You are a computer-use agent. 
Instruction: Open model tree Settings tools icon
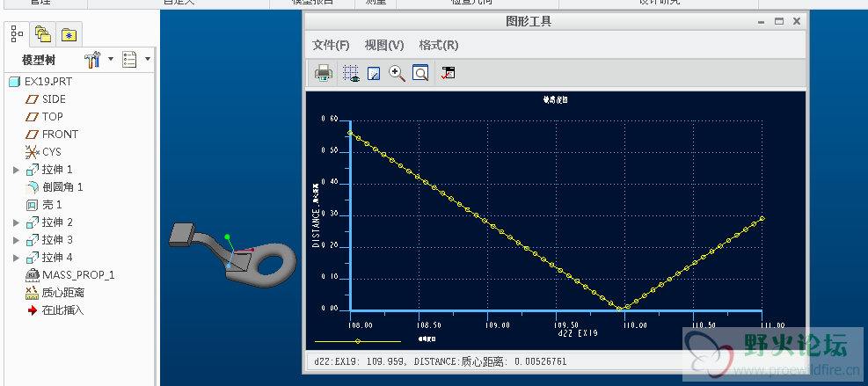(x=92, y=59)
